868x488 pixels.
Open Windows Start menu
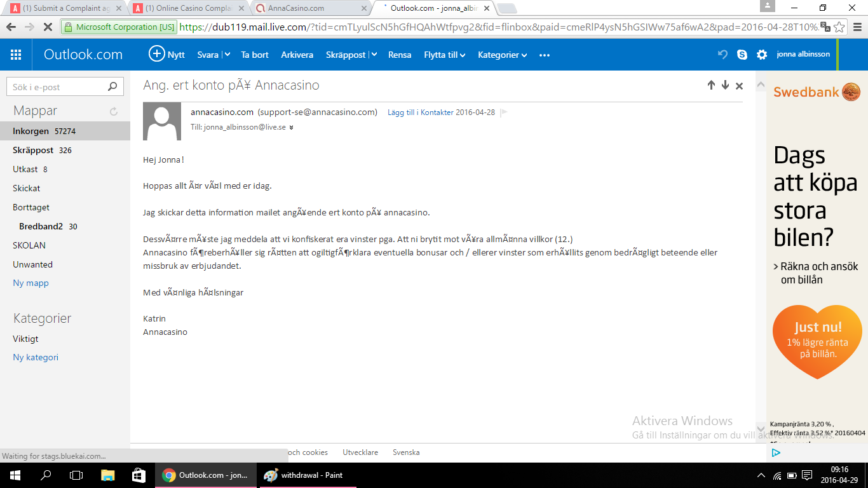point(14,475)
